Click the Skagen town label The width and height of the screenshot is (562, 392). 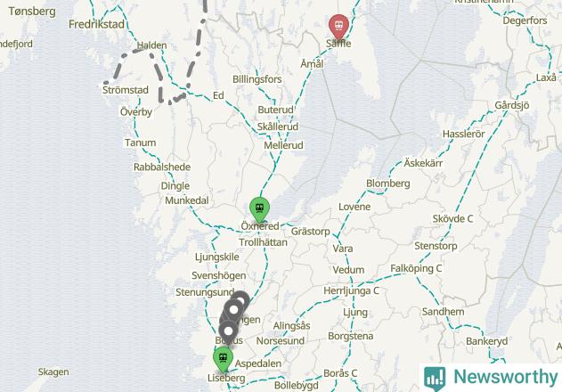click(x=53, y=372)
